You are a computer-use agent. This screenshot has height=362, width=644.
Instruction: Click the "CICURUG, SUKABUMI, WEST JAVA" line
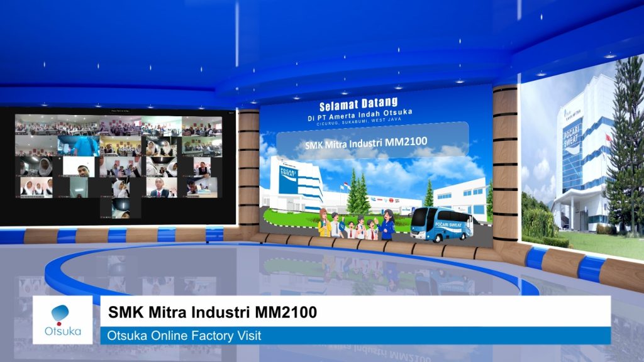(358, 121)
